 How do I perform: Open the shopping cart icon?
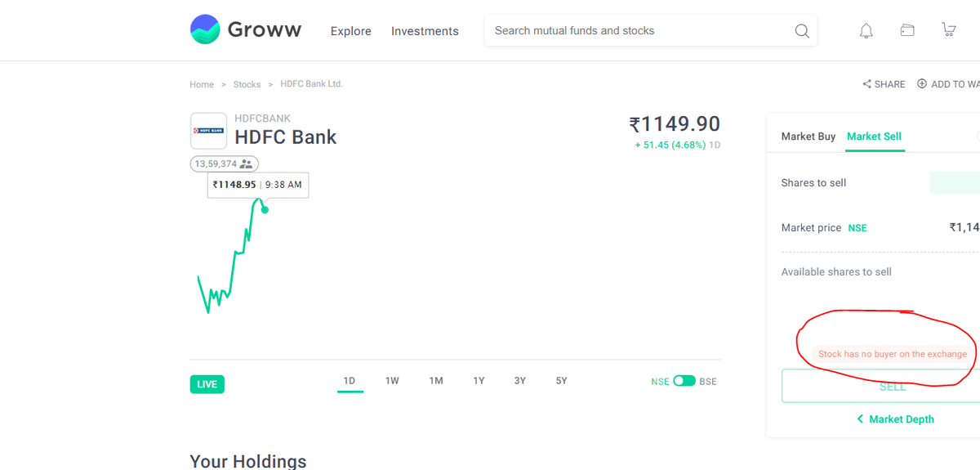click(948, 30)
